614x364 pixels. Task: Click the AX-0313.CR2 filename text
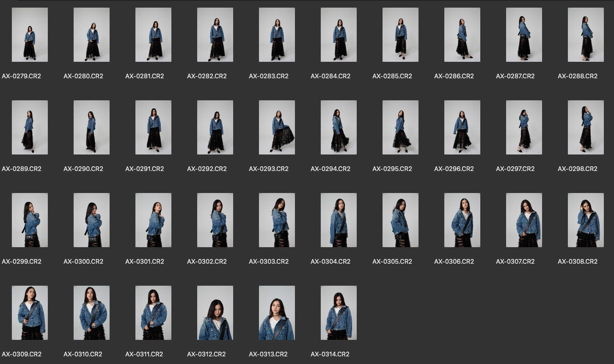[268, 354]
